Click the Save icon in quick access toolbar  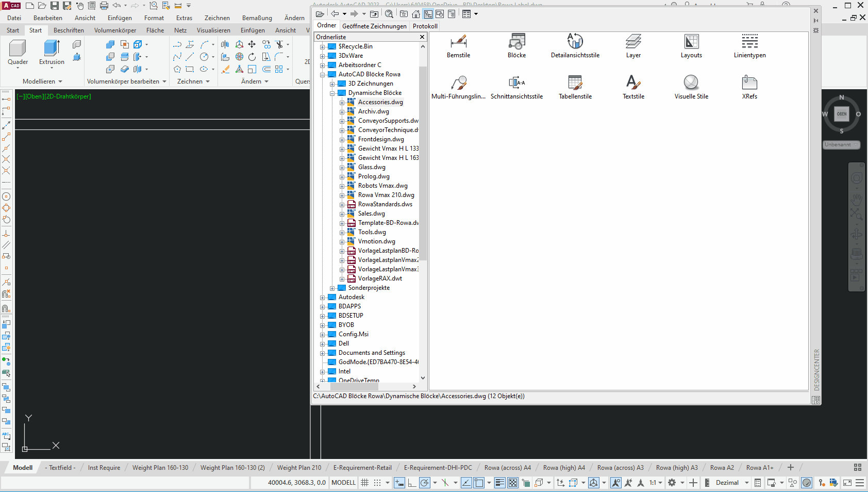pos(55,6)
